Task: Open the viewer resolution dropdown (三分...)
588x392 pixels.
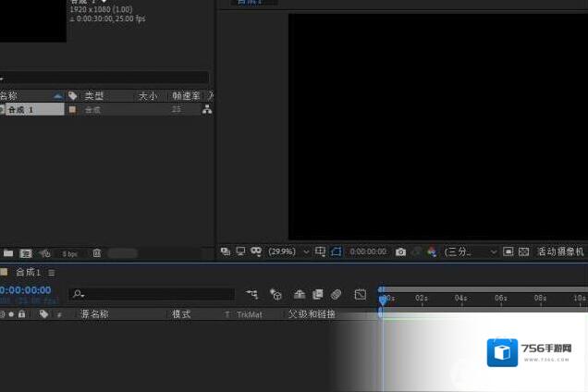Action: 470,251
